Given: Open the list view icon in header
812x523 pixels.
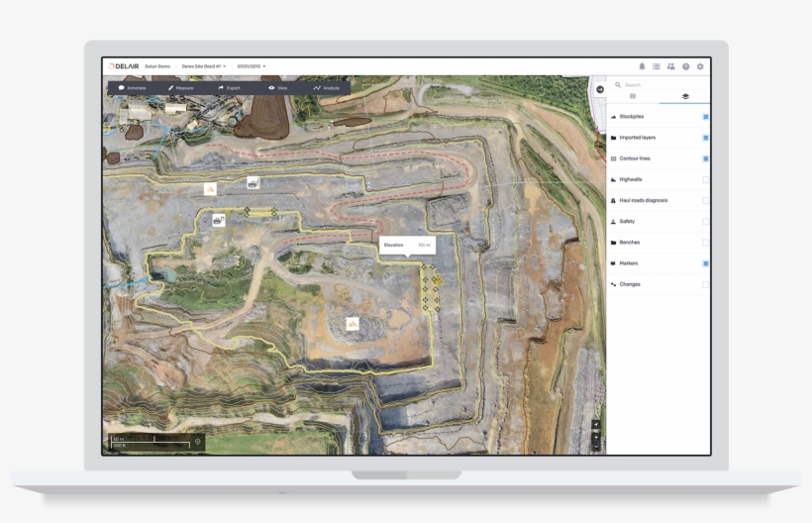Looking at the screenshot, I should (x=657, y=66).
